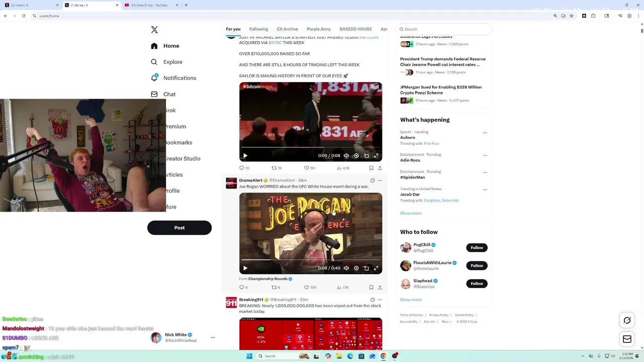Play the Joe Rogan video
Screen dimensions: 644x362
(x=245, y=268)
